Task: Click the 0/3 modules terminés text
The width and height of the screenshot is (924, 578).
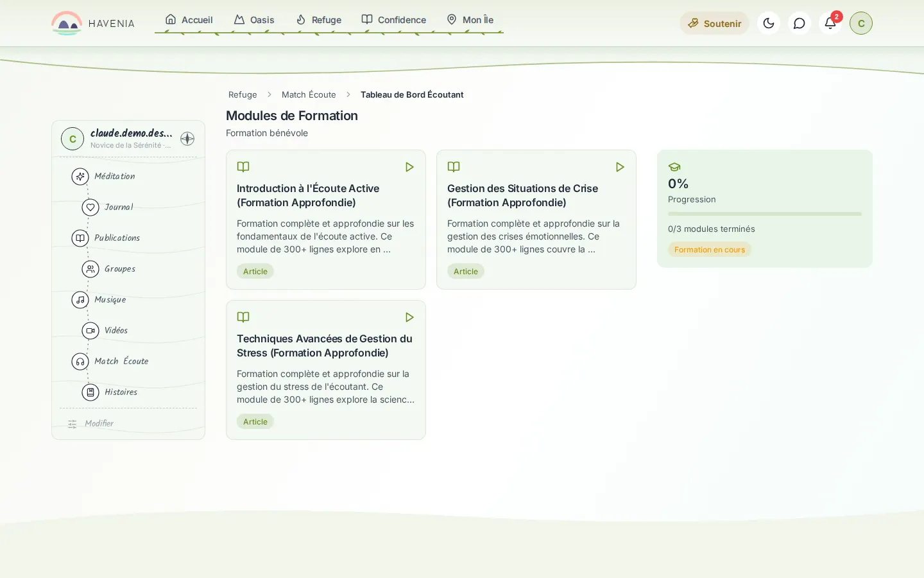Action: point(712,229)
